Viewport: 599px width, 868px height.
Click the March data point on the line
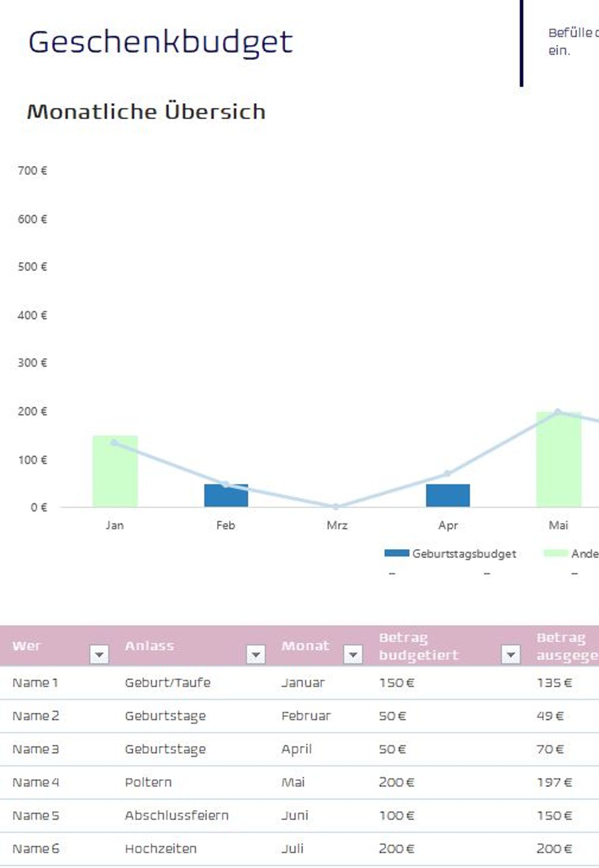click(336, 507)
